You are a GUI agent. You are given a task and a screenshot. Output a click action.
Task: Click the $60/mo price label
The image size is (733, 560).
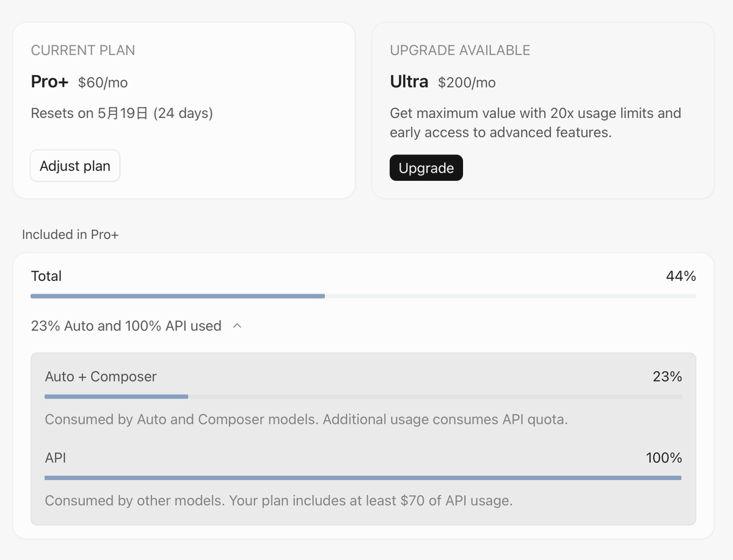pos(103,82)
